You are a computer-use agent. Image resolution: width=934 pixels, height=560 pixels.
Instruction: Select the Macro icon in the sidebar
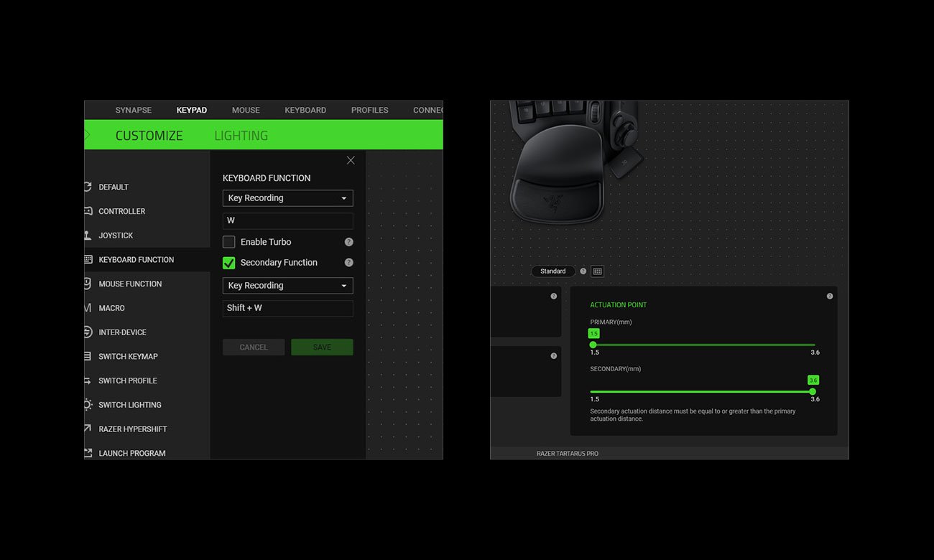(88, 308)
